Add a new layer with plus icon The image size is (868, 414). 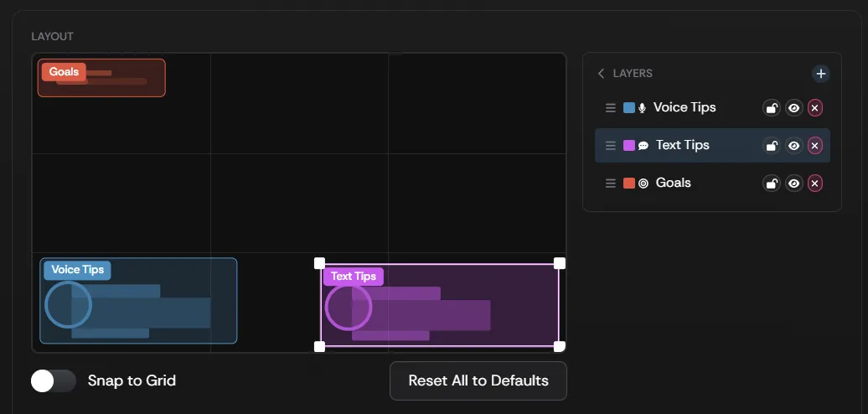tap(820, 74)
